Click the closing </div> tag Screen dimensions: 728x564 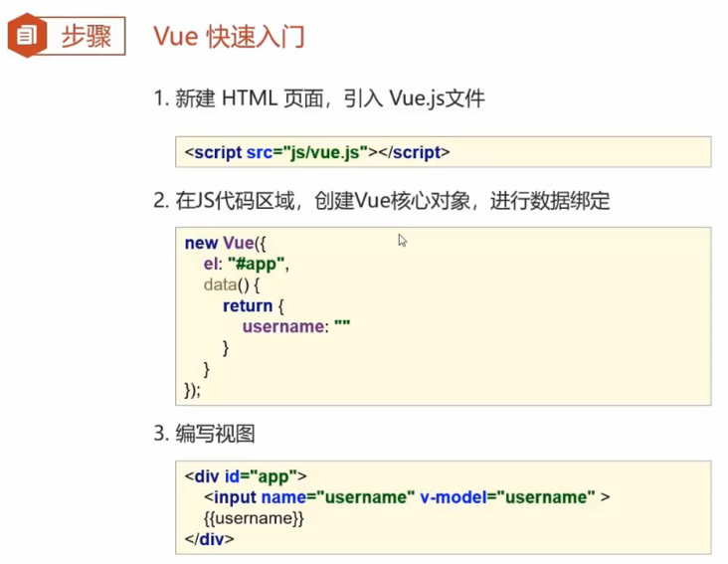point(210,539)
